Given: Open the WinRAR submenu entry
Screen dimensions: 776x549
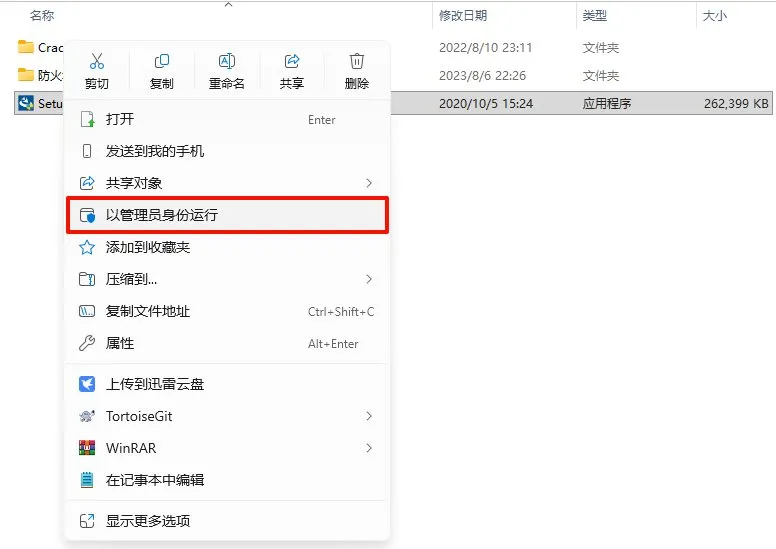Looking at the screenshot, I should pyautogui.click(x=227, y=448).
